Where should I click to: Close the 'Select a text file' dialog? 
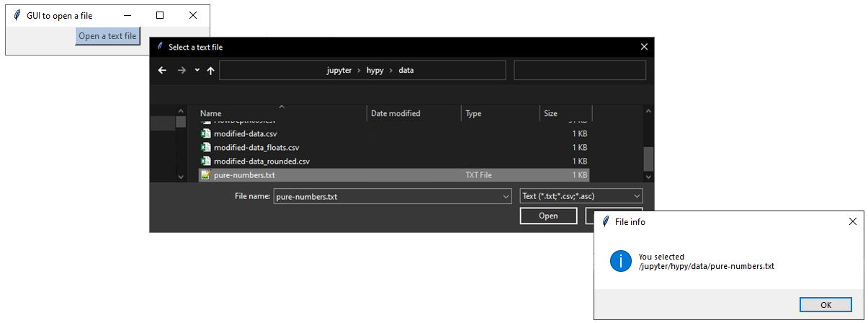[644, 47]
